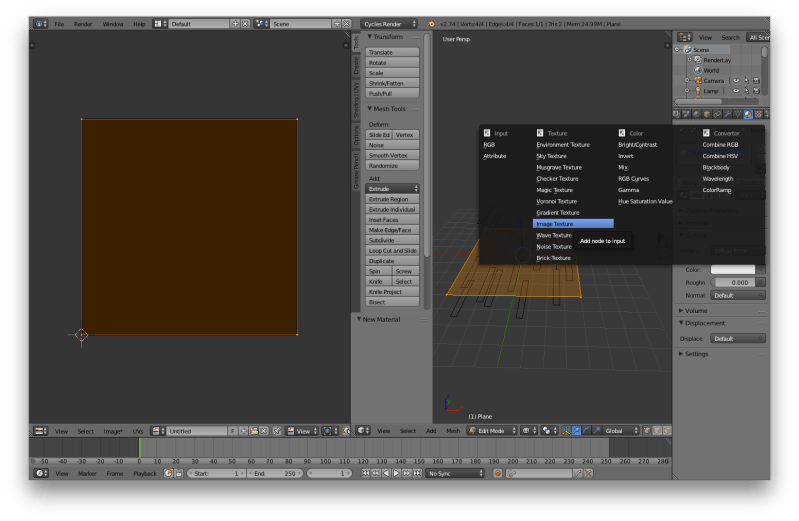Open the 3D View editor type cube icon
Viewport: 799px width, 521px height.
363,431
